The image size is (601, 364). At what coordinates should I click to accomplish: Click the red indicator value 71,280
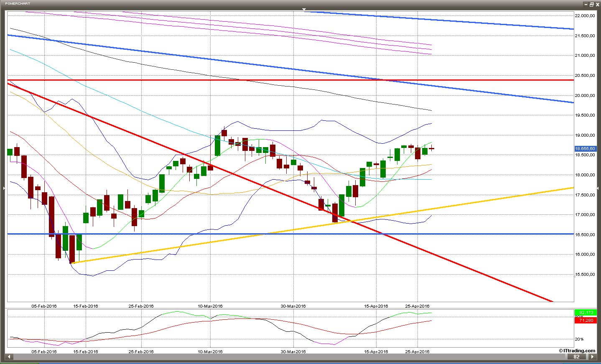[586, 321]
